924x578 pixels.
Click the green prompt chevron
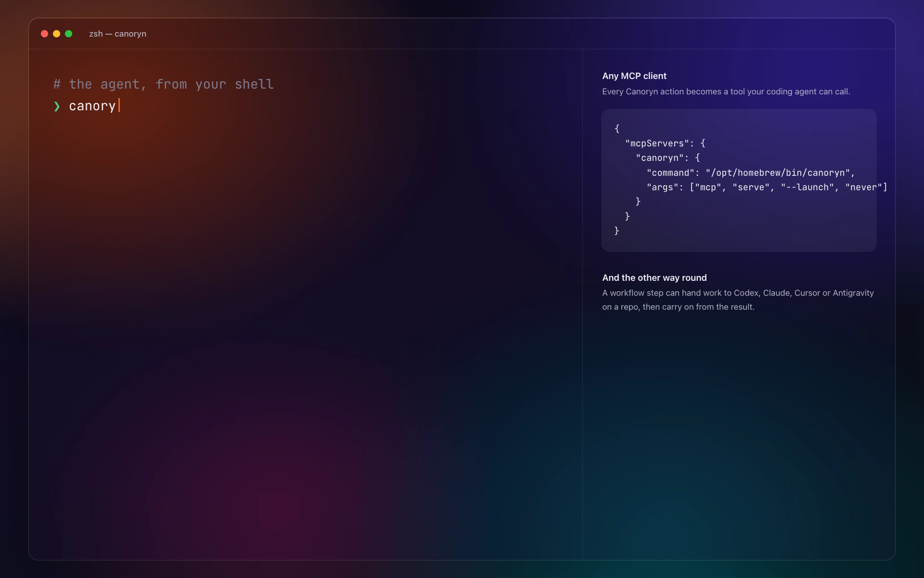57,106
